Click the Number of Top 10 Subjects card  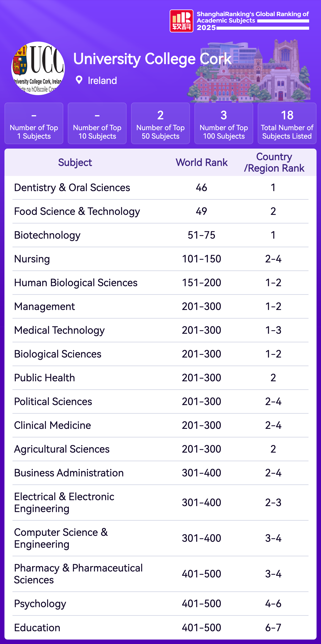(97, 123)
